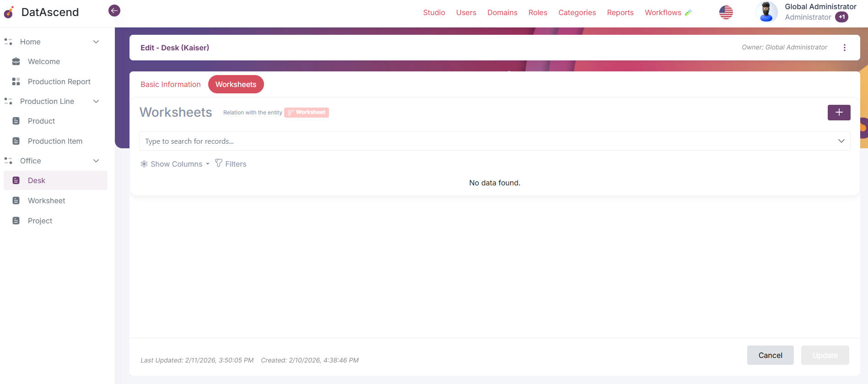Click the Administrator role label
Screen dimensions: 868x384
(x=808, y=17)
